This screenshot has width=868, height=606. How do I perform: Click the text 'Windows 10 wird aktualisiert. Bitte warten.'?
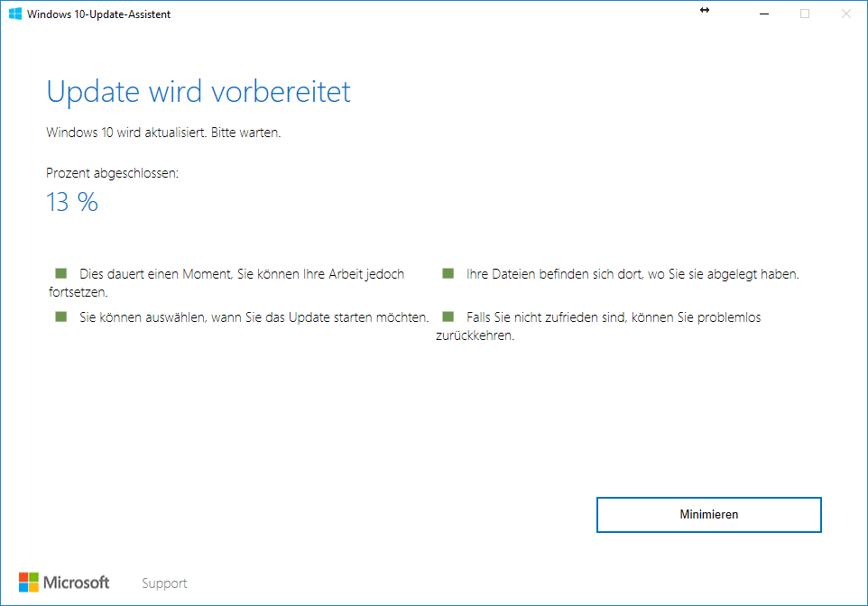[163, 133]
